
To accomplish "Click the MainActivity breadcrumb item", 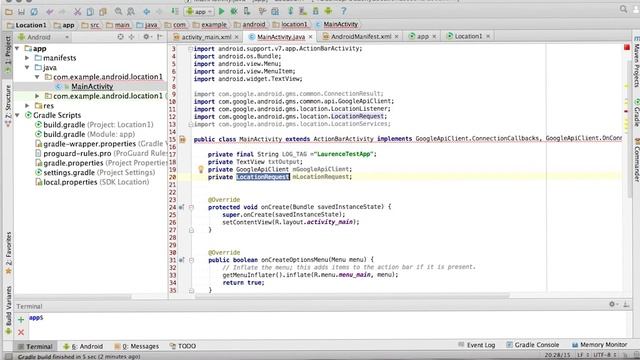I will coord(337,25).
